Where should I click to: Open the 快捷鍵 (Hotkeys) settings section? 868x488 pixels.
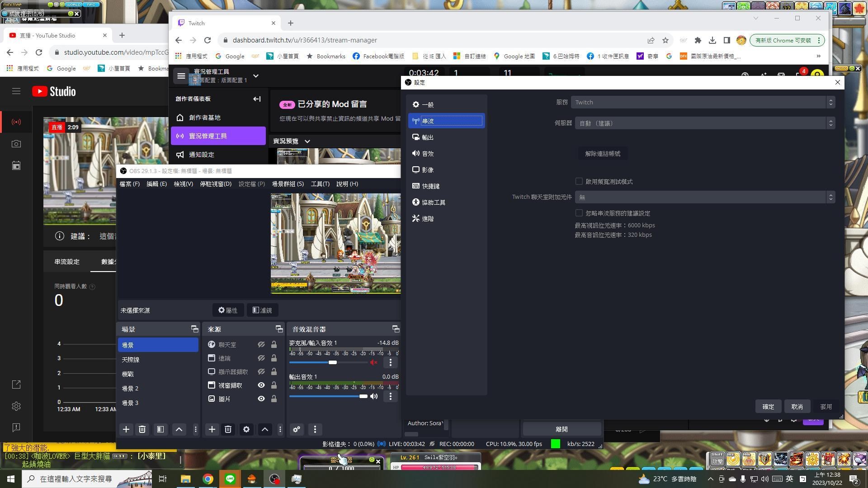coord(429,186)
